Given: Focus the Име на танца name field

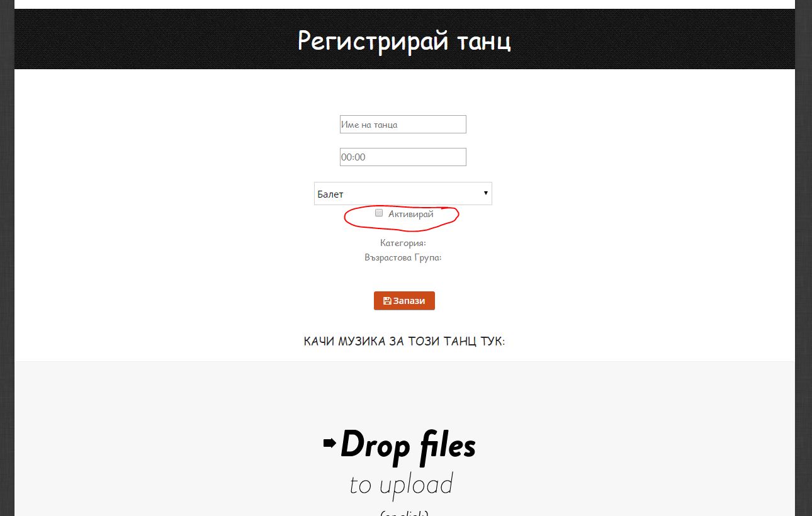Looking at the screenshot, I should pyautogui.click(x=403, y=125).
